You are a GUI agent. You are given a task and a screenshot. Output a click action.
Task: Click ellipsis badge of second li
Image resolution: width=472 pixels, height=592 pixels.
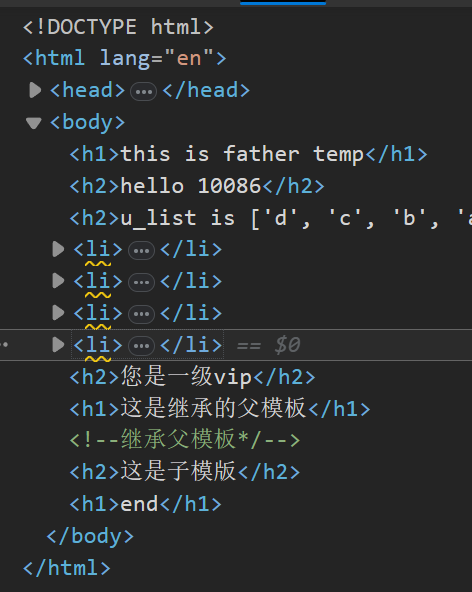(x=142, y=282)
